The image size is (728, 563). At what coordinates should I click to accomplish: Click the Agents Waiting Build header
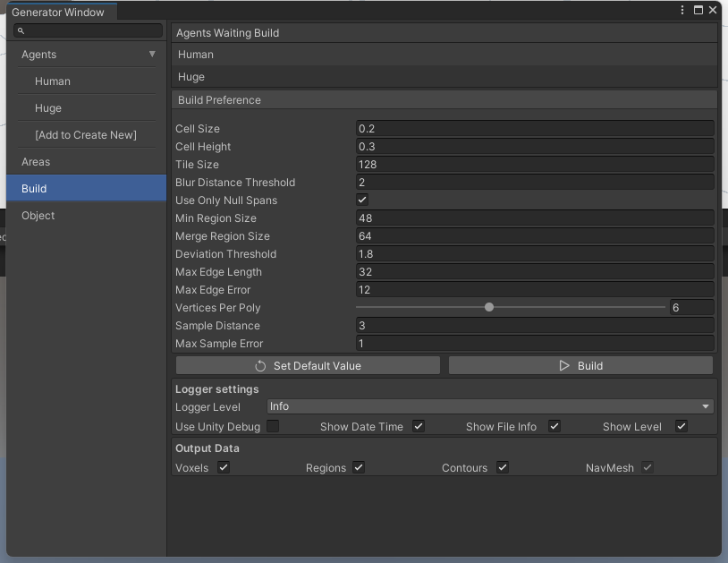(x=444, y=33)
